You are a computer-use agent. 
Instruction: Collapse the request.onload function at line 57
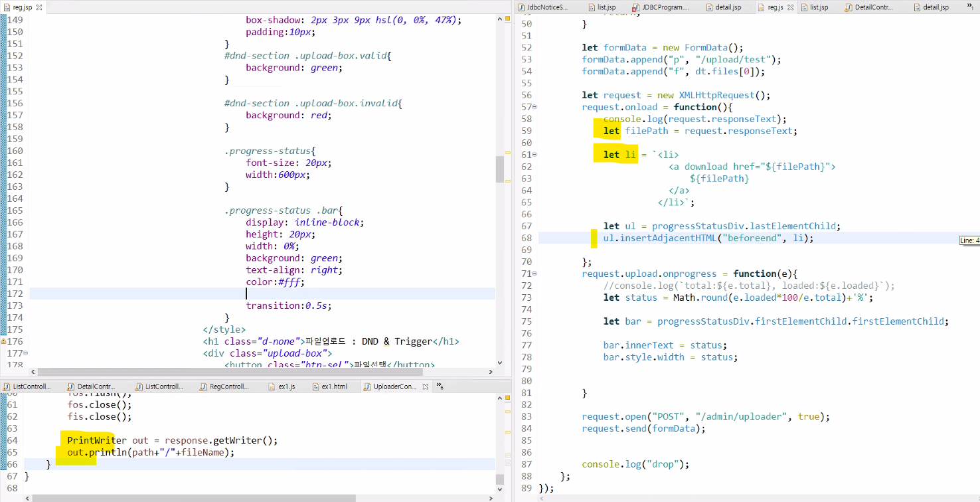535,107
